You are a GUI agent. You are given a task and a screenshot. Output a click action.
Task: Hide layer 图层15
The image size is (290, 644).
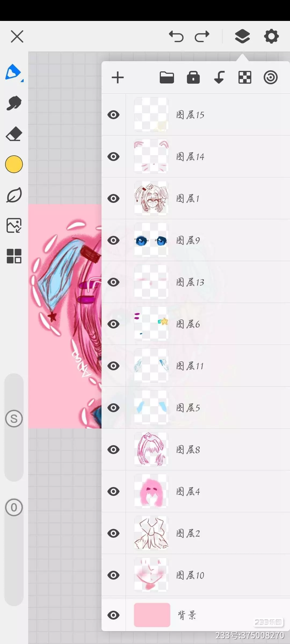[x=113, y=115]
